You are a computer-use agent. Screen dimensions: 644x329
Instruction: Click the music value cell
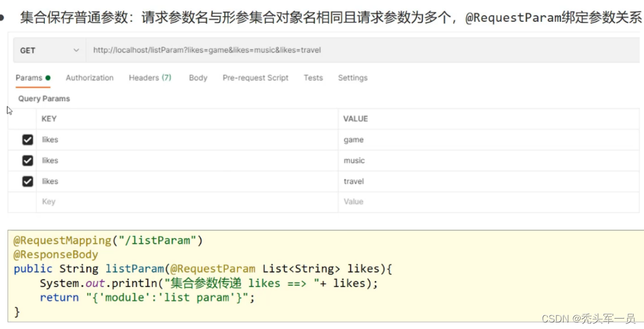coord(487,161)
